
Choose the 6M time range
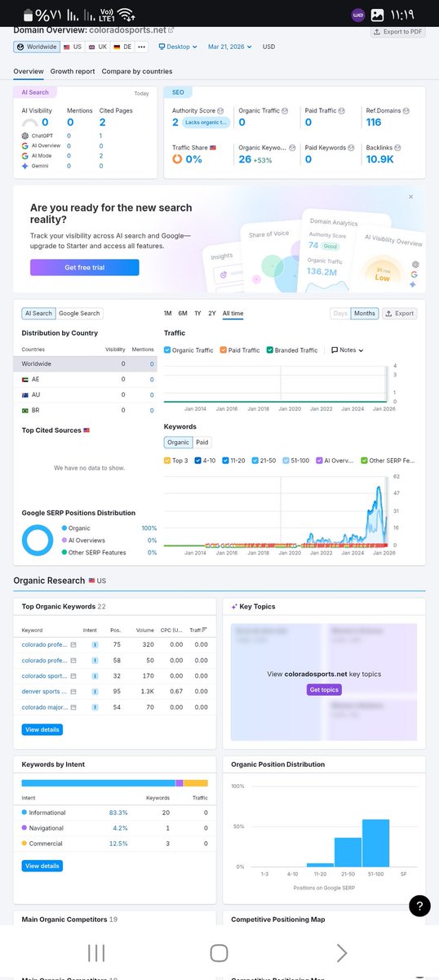(183, 314)
